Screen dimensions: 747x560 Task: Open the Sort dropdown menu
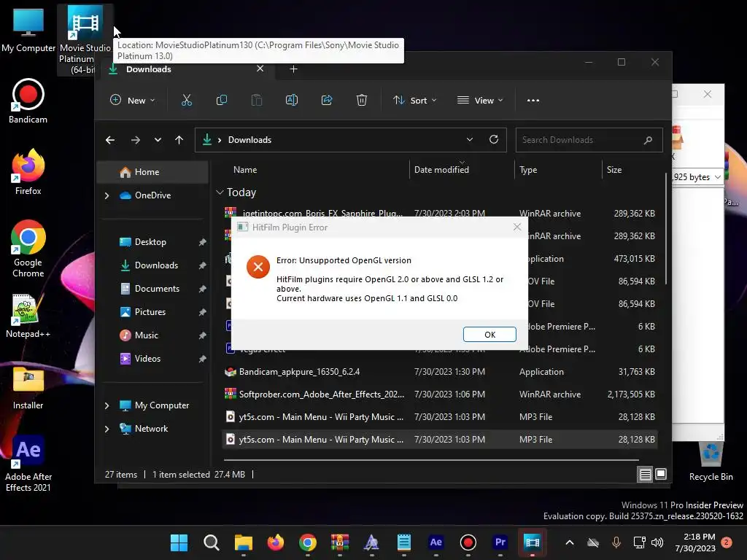point(414,101)
